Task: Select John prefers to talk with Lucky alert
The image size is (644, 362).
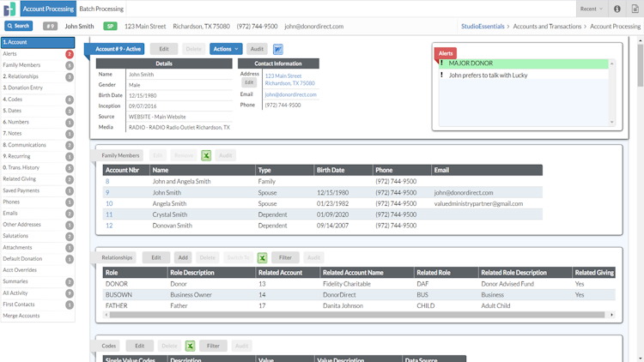Action: (x=524, y=75)
